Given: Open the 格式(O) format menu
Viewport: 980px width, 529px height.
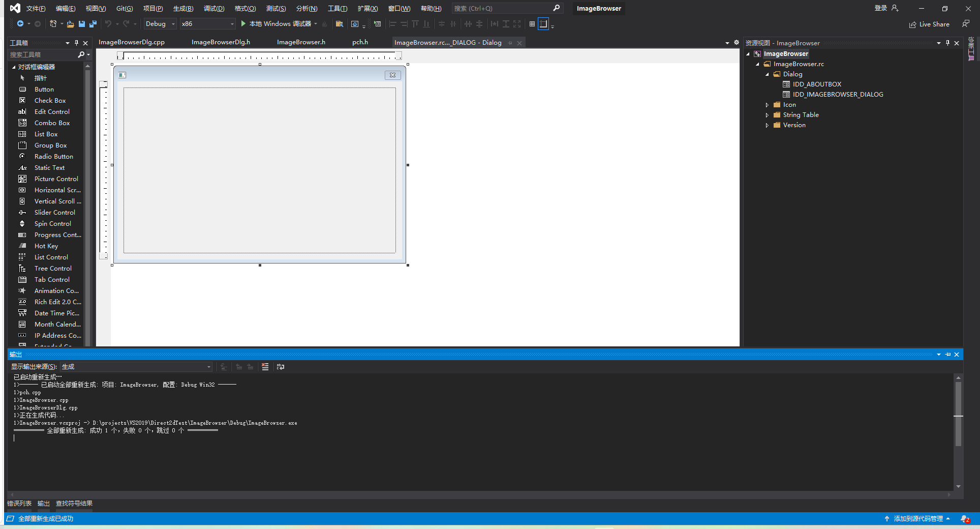Looking at the screenshot, I should coord(245,9).
